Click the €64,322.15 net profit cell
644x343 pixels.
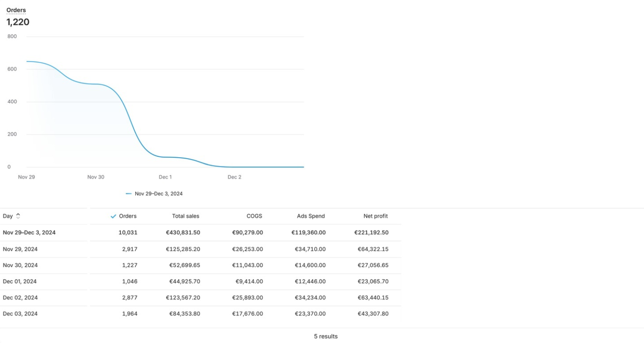[x=373, y=249]
